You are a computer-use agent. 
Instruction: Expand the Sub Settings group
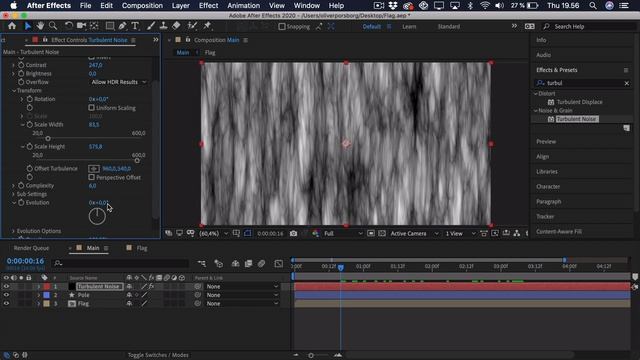click(x=13, y=194)
